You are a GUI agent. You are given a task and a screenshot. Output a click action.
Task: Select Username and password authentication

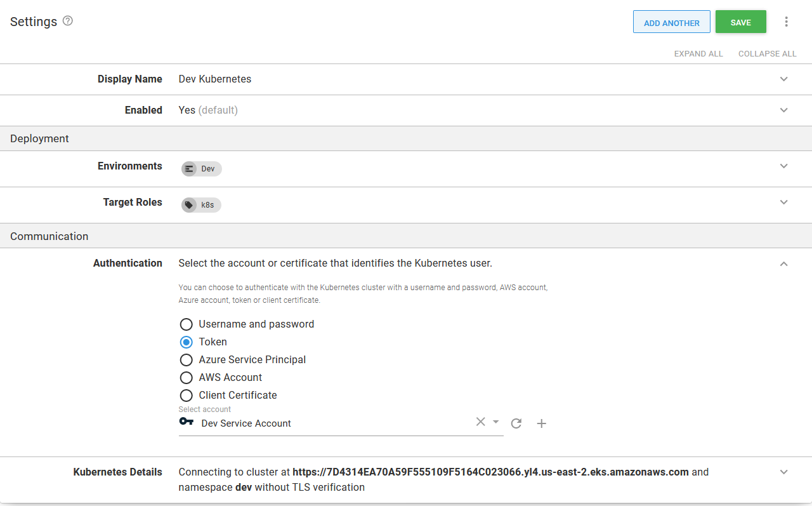[x=186, y=324]
